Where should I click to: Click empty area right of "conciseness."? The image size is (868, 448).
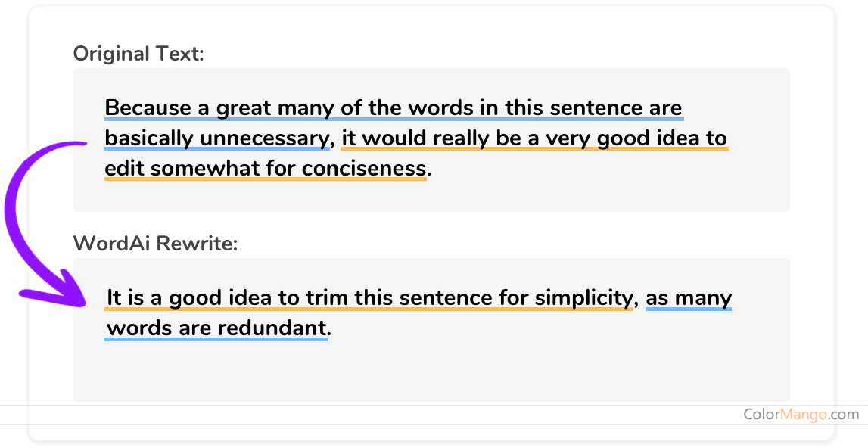[x=605, y=170]
